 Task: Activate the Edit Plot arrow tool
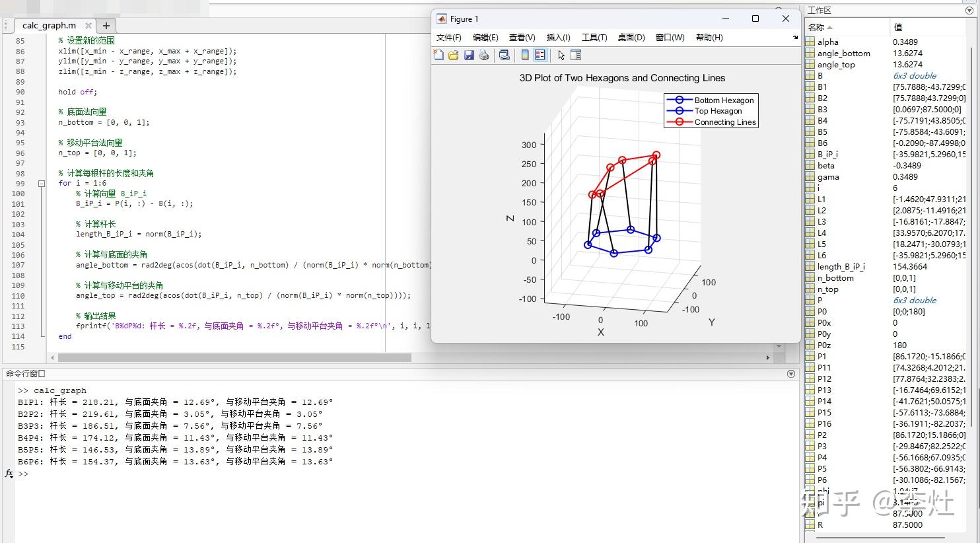[561, 55]
